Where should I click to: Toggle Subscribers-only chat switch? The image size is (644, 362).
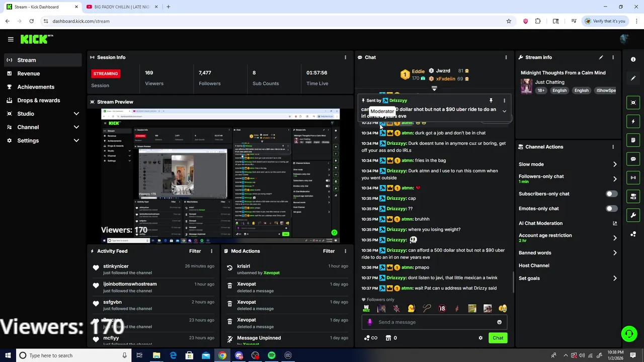[x=611, y=194]
